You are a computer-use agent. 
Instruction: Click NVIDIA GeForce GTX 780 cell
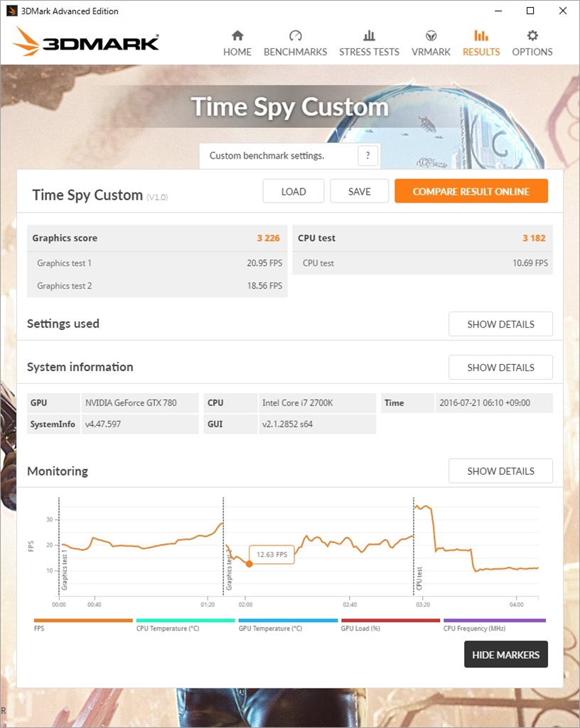point(140,403)
